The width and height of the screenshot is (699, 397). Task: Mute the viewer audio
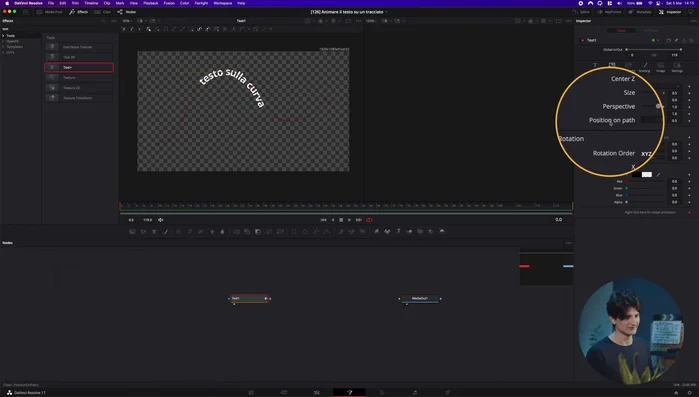point(160,220)
